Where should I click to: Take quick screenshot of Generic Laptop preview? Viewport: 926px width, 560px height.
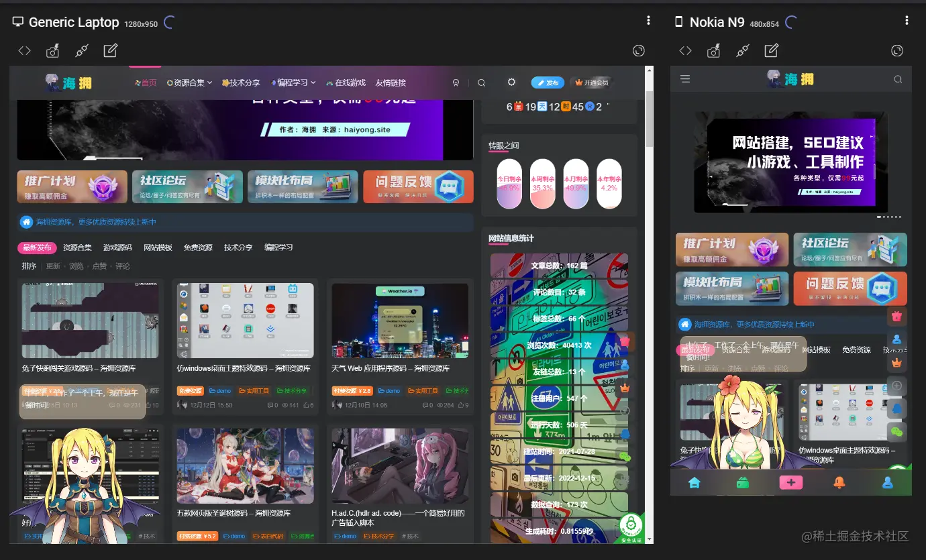(x=53, y=50)
